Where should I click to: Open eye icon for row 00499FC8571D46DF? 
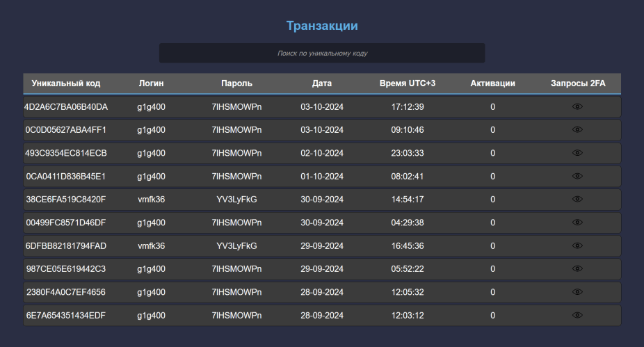pyautogui.click(x=577, y=223)
